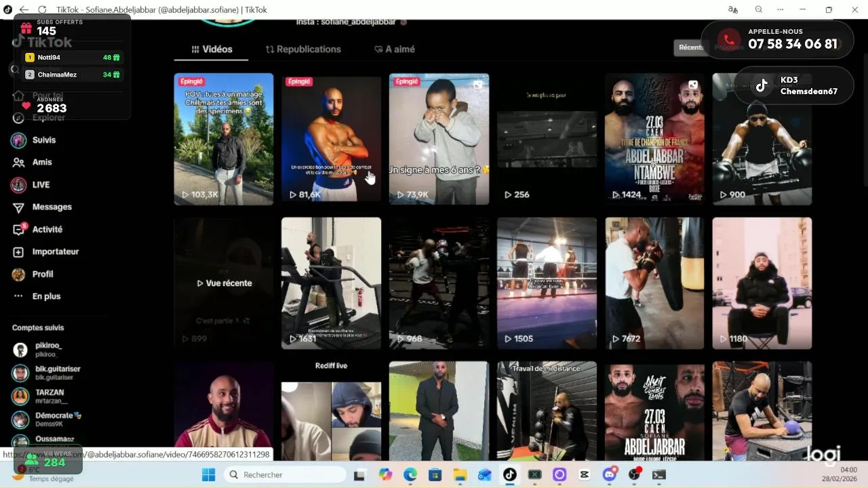Image resolution: width=868 pixels, height=488 pixels.
Task: Click the Importateur upload icon
Action: [19, 252]
